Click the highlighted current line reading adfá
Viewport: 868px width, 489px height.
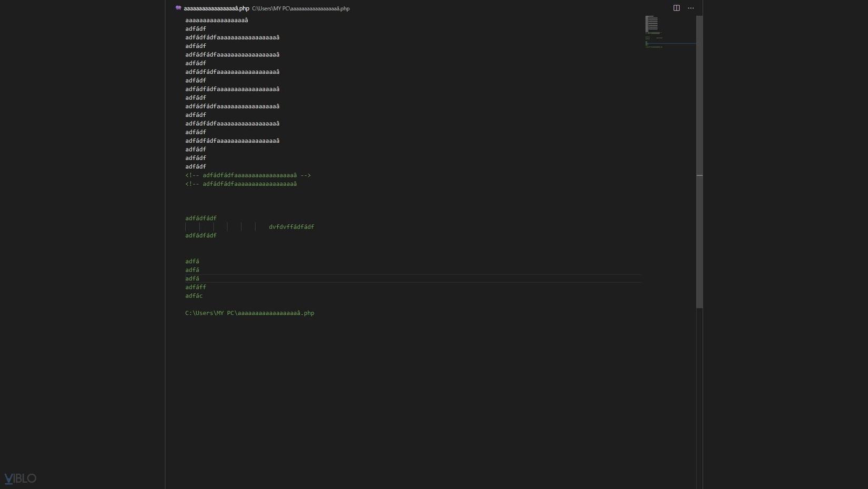413,278
